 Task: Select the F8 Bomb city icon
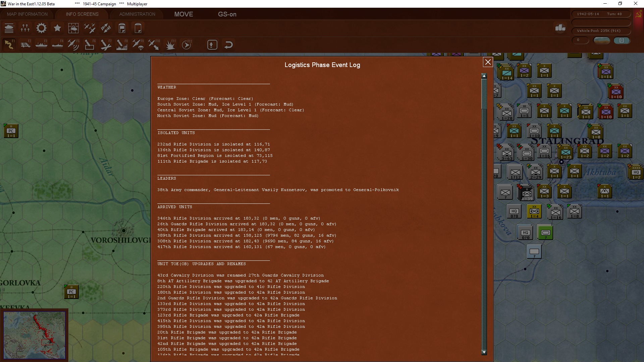coord(122,45)
